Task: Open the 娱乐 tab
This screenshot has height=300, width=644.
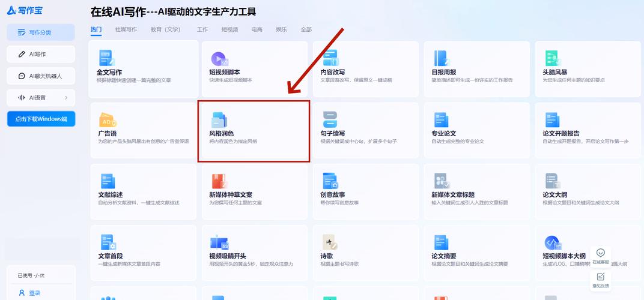Action: click(281, 29)
